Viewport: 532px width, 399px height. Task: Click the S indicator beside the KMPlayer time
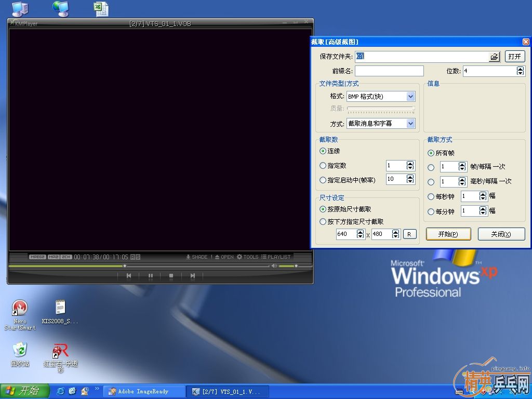(138, 257)
